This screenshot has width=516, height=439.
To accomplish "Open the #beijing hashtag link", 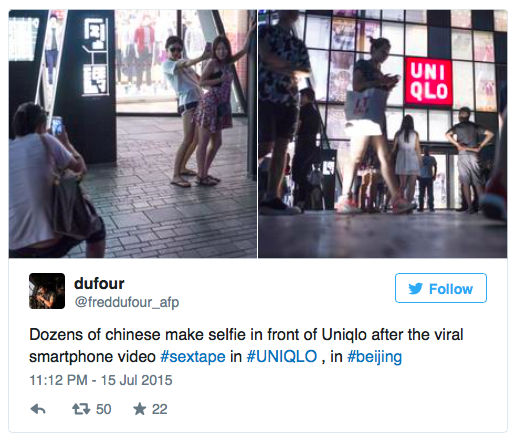I will click(374, 357).
